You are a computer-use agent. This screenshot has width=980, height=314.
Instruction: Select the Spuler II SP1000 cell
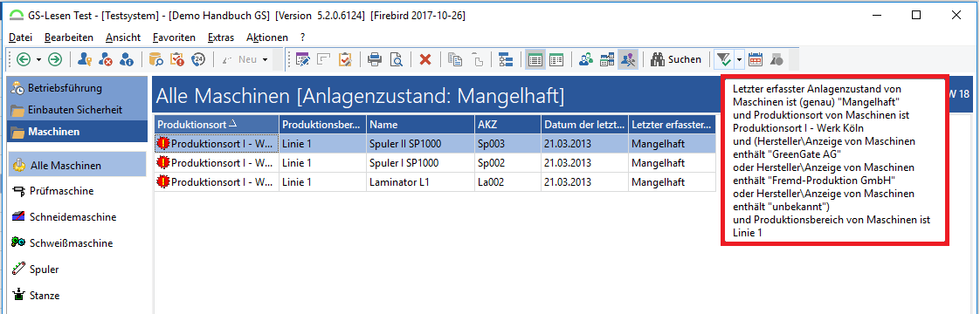pyautogui.click(x=421, y=144)
